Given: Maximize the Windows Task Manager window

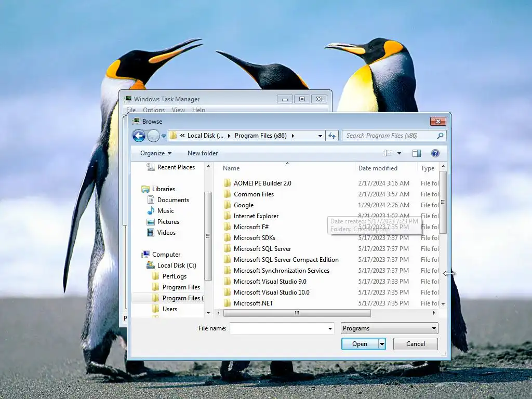Looking at the screenshot, I should (302, 99).
